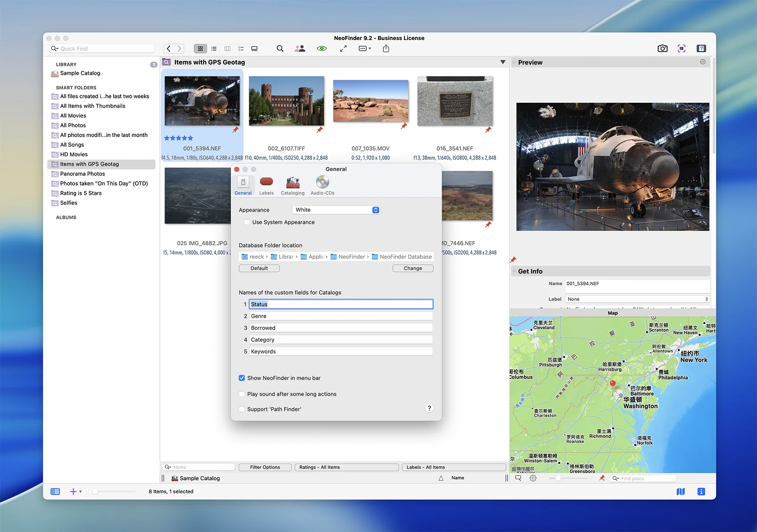Screen dimensions: 757x532
Task: Enable Use System Appearance checkbox
Action: (247, 222)
